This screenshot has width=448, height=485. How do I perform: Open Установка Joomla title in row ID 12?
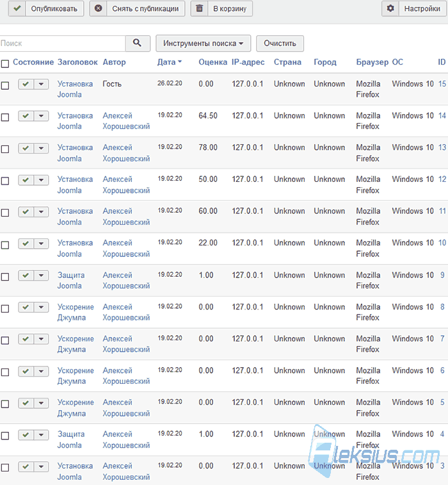pos(75,185)
